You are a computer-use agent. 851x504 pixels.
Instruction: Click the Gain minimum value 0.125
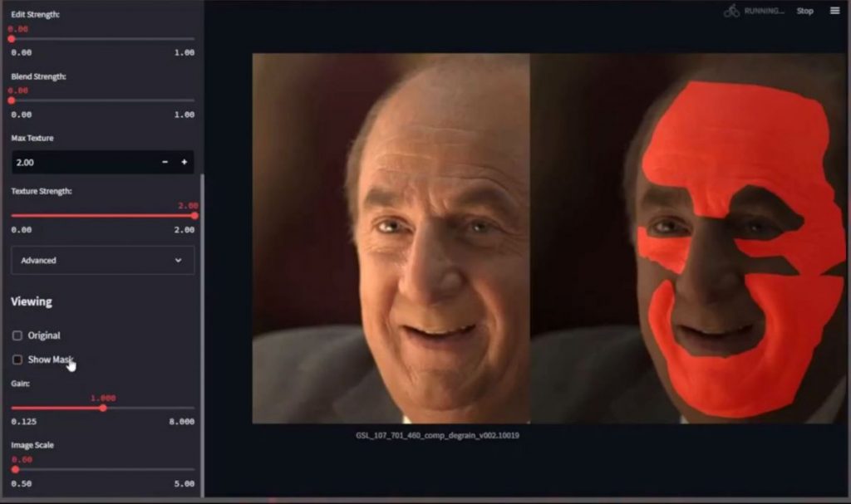[24, 422]
